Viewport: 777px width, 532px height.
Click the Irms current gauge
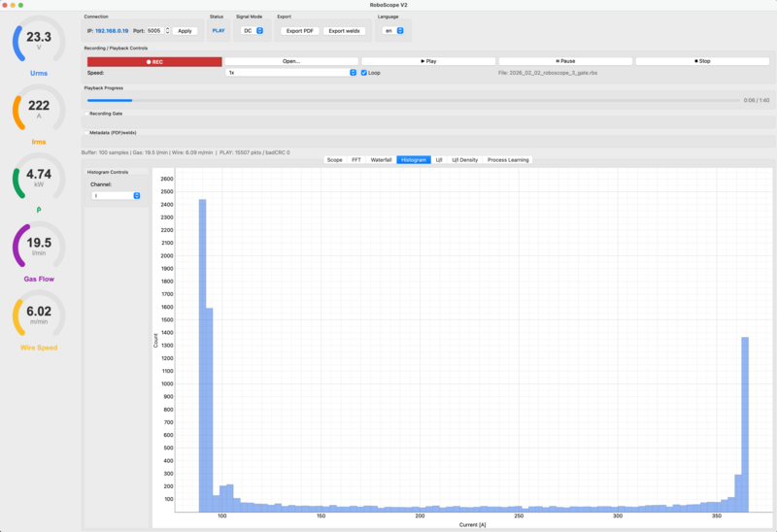click(x=40, y=113)
